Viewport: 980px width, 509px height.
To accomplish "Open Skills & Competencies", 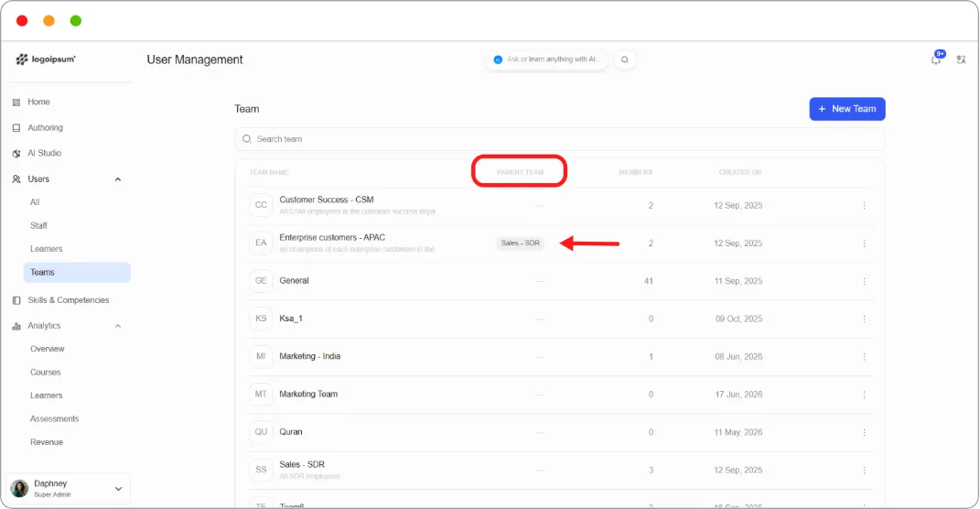I will (68, 300).
